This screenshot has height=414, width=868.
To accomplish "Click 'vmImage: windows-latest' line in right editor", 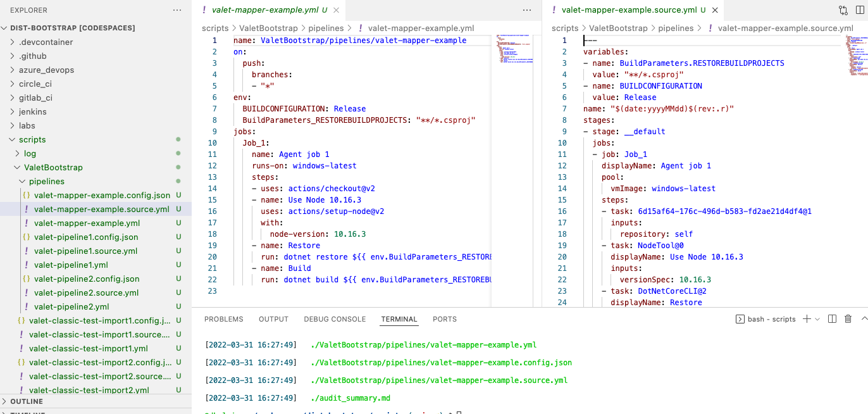I will 663,189.
